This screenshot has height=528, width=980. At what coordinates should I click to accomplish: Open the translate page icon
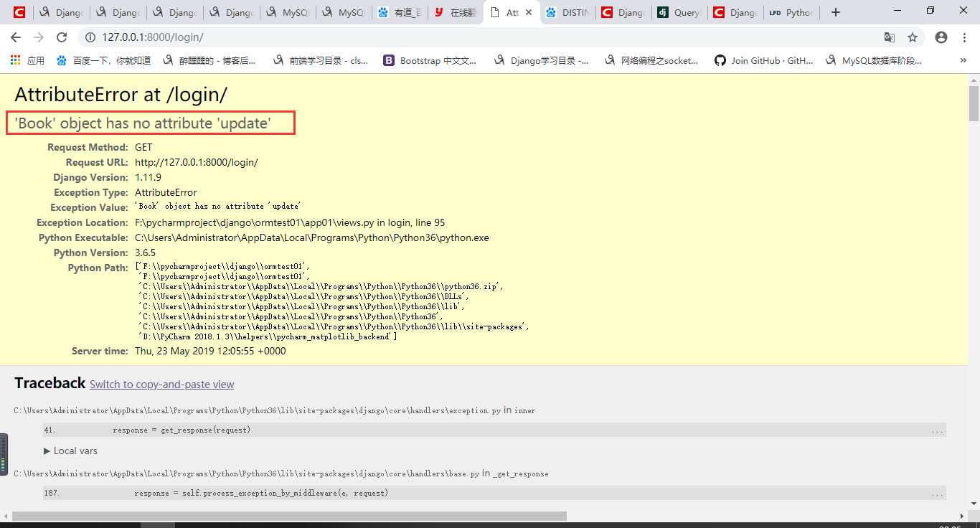(890, 37)
